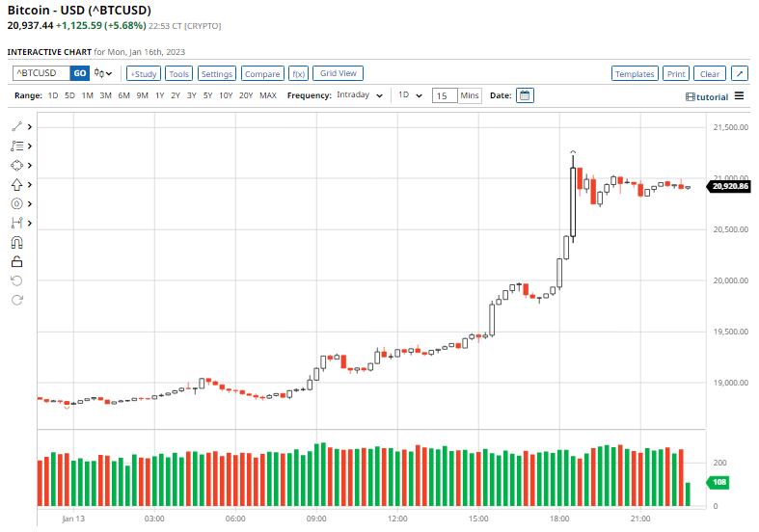Toggle the magnet snap mode icon
Viewport: 759px width, 532px height.
[17, 242]
